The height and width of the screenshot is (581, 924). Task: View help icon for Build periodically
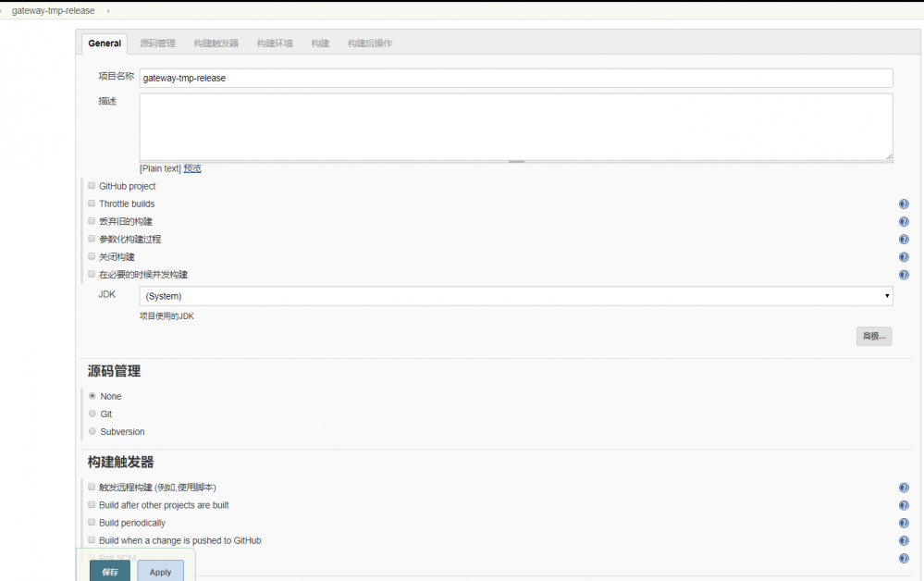[x=904, y=523]
